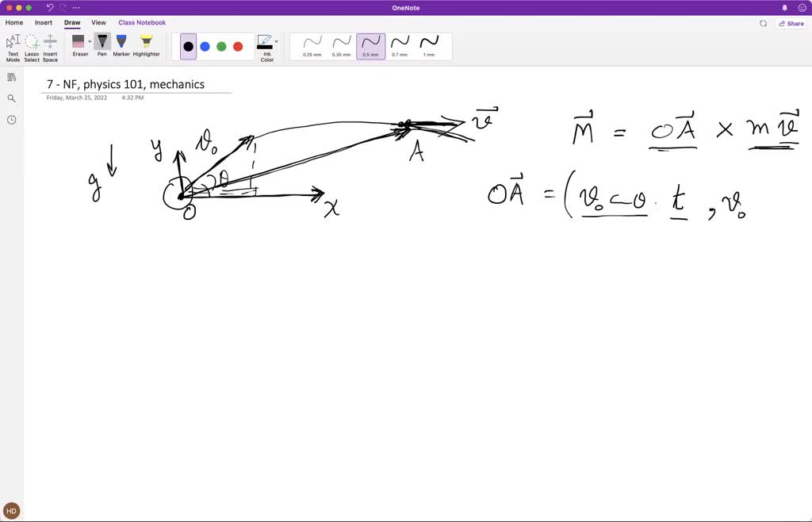
Task: Open Search in the left sidebar
Action: (x=11, y=98)
